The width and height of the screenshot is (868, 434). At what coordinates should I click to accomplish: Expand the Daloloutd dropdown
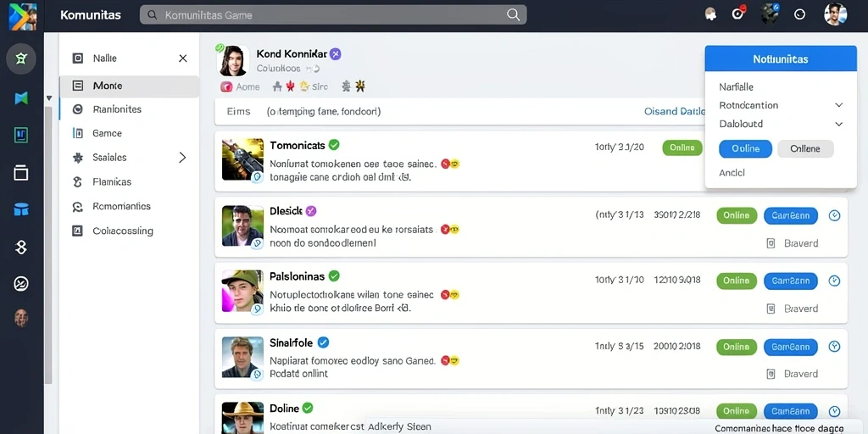click(838, 124)
